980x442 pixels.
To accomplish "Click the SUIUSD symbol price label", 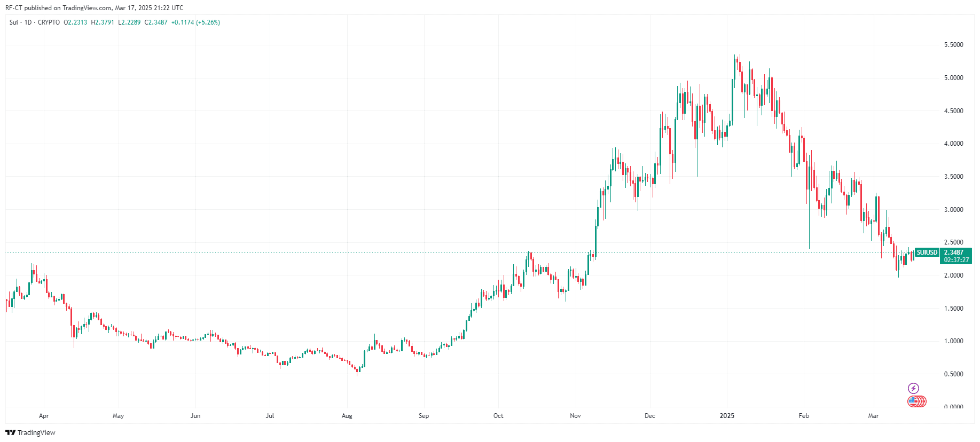I will point(927,252).
